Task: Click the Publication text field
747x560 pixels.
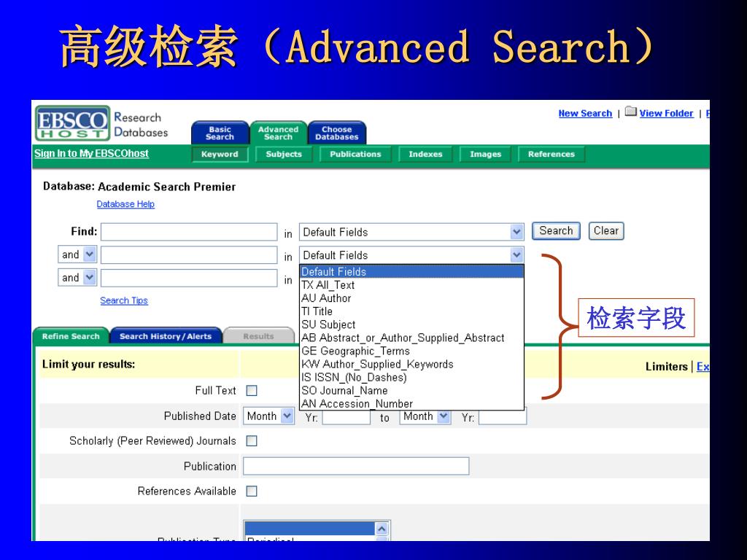Action: coord(356,466)
